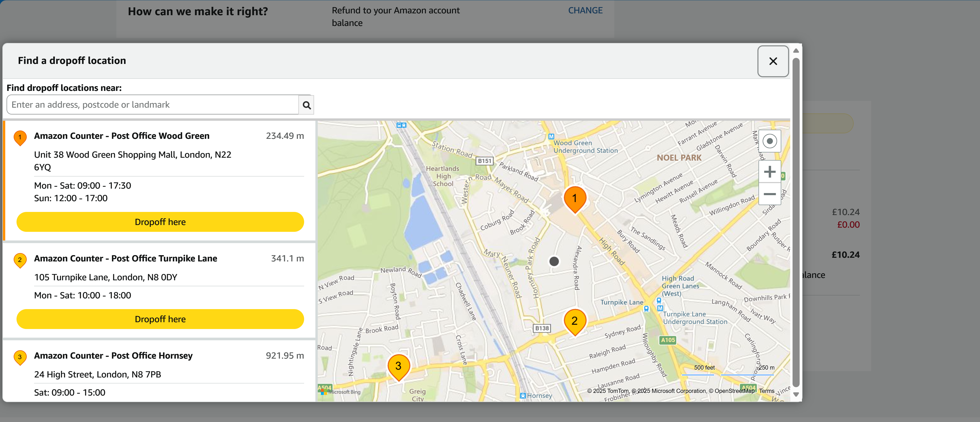Close the Find a dropoff location dialog
This screenshot has width=980, height=422.
click(773, 61)
